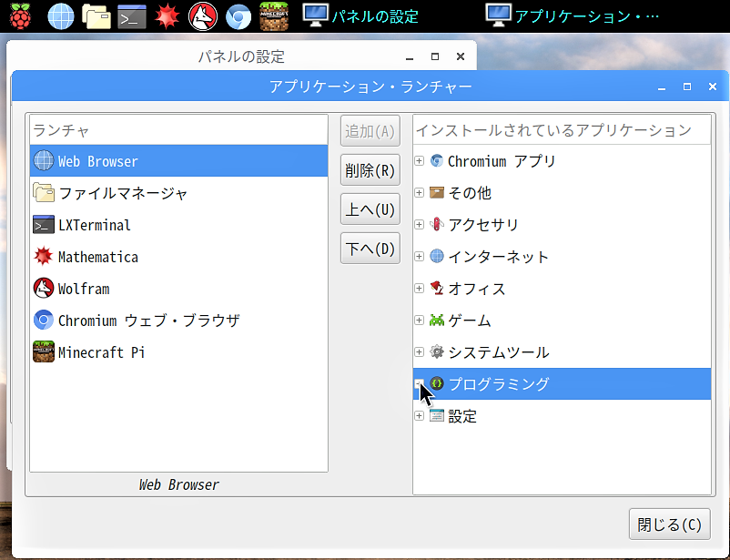Launch Mathematica from the taskbar
This screenshot has height=560, width=730.
pyautogui.click(x=167, y=16)
